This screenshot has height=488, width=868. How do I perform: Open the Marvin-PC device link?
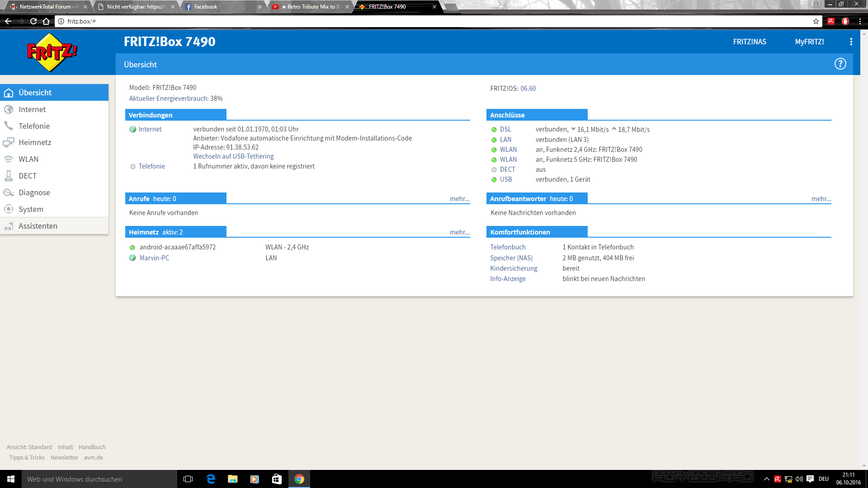coord(154,258)
